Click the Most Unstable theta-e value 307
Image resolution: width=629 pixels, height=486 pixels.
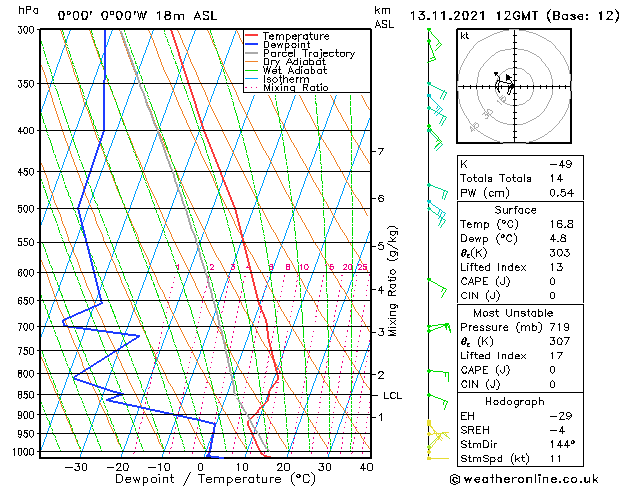(560, 341)
